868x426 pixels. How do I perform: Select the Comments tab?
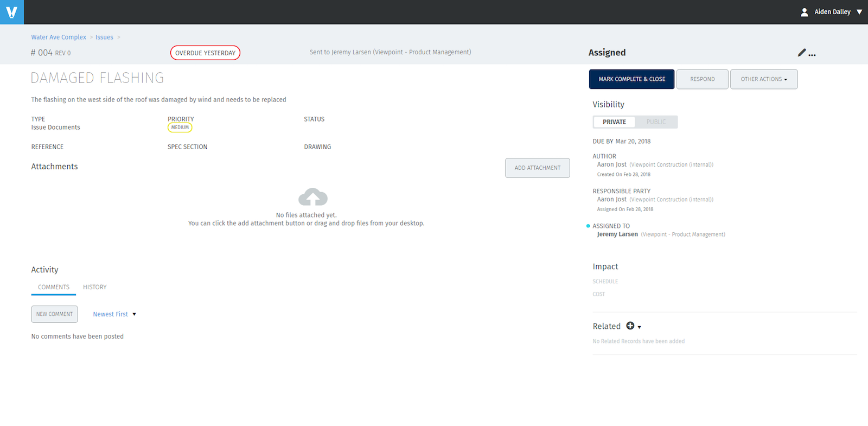click(x=54, y=287)
